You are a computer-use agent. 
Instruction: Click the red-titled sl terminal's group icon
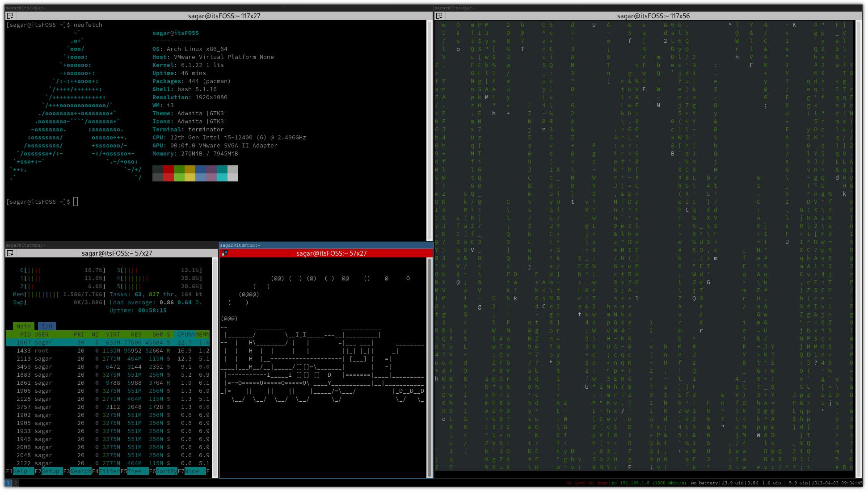224,253
